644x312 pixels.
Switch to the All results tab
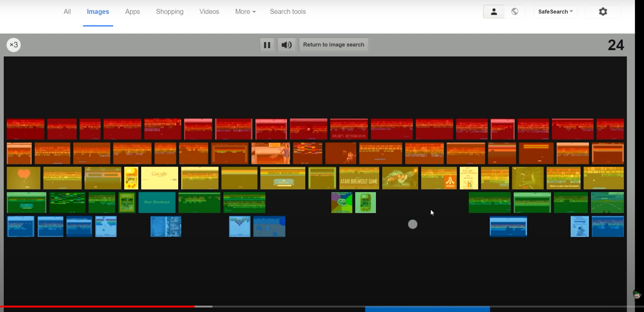click(x=67, y=12)
